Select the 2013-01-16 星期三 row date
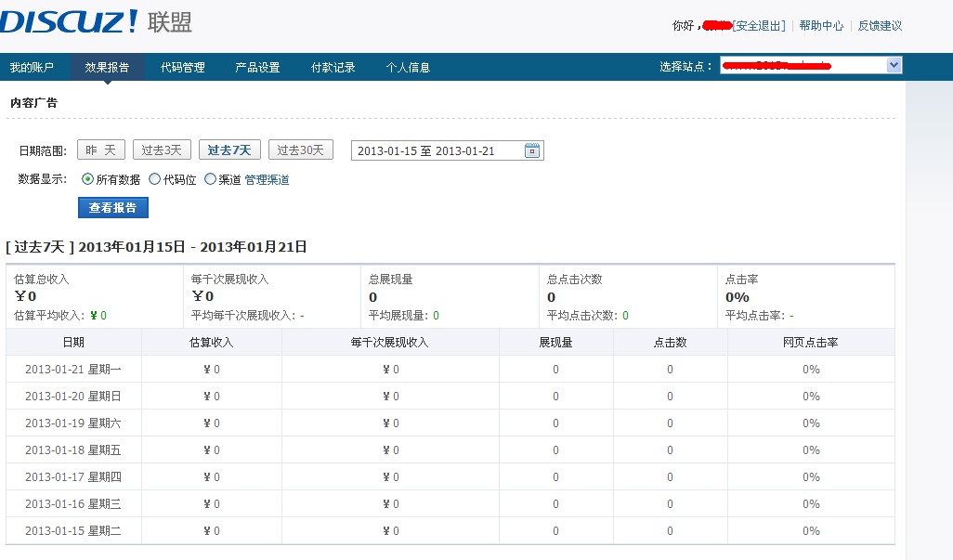Screen dimensions: 953x560 click(73, 504)
